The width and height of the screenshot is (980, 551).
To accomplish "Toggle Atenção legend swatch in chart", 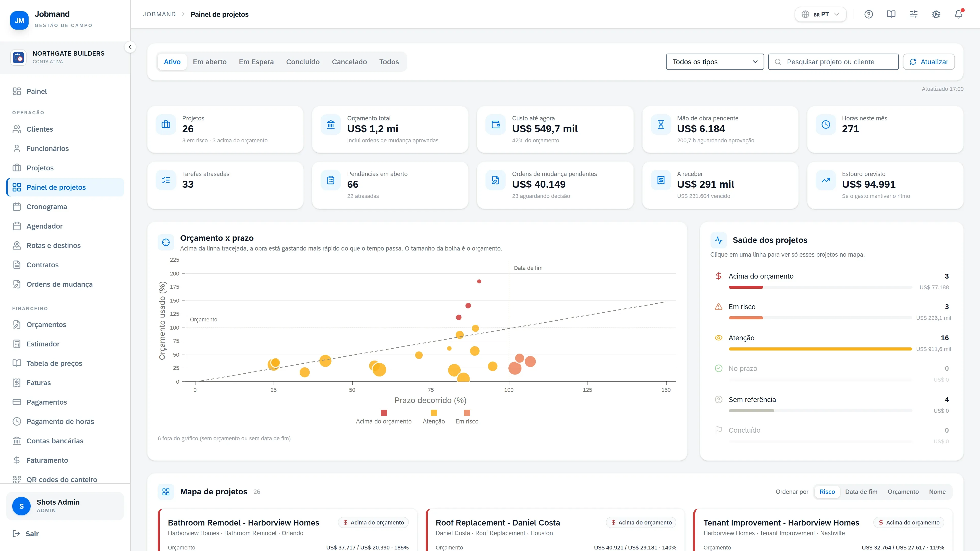I will [x=433, y=412].
